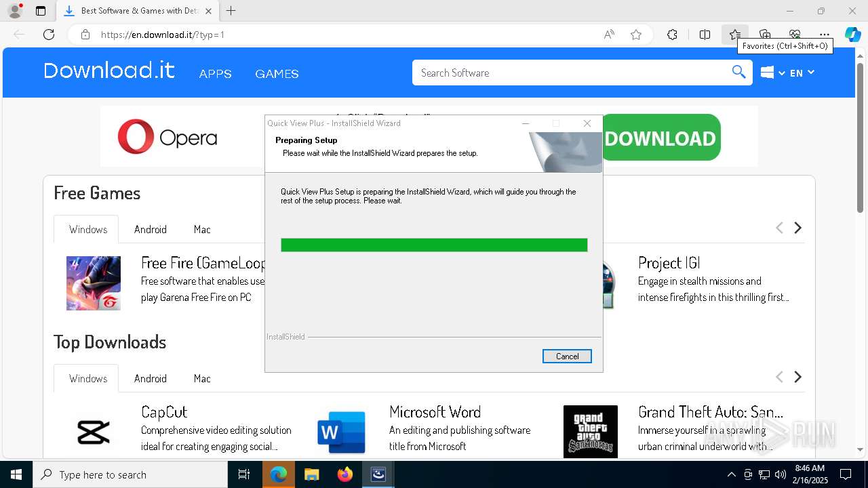This screenshot has width=868, height=488.
Task: Open Task View on taskbar
Action: click(x=244, y=474)
